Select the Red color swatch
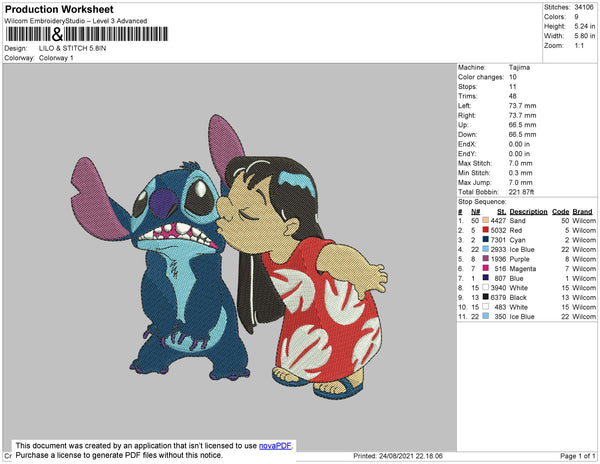The width and height of the screenshot is (600, 464). coord(485,230)
